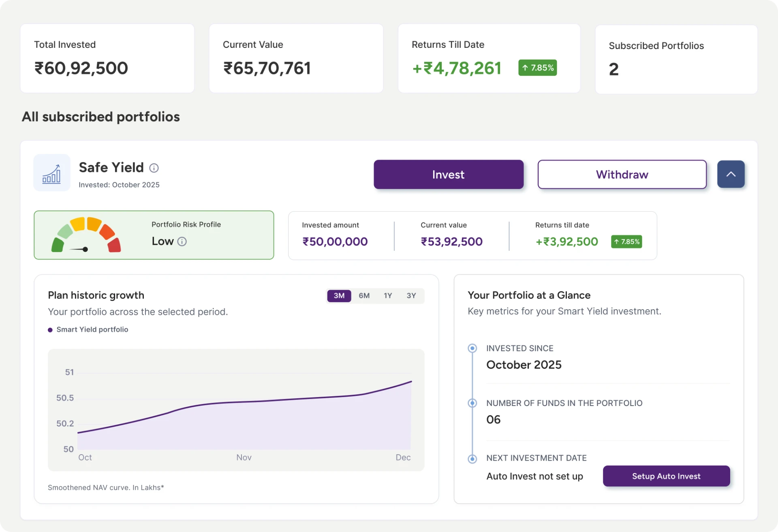Screen dimensions: 778x532
Task: Click the +₹3,92,500 returns till date
Action: 566,242
